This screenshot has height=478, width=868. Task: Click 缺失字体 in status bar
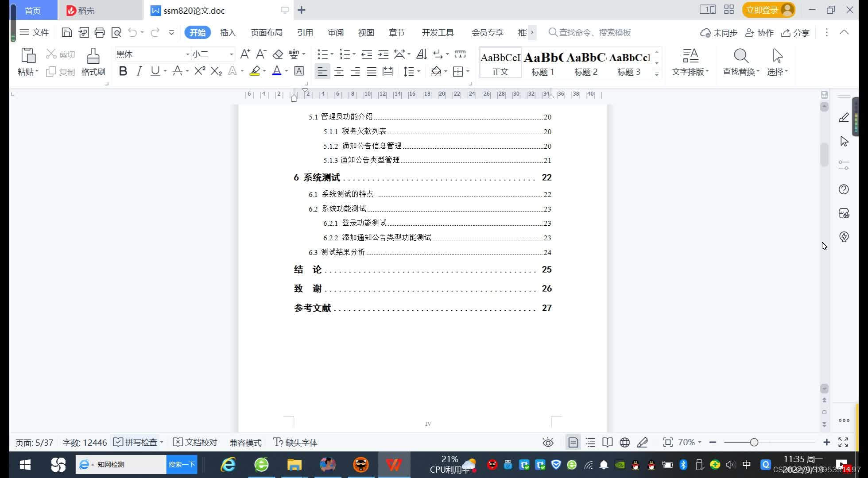pyautogui.click(x=295, y=442)
